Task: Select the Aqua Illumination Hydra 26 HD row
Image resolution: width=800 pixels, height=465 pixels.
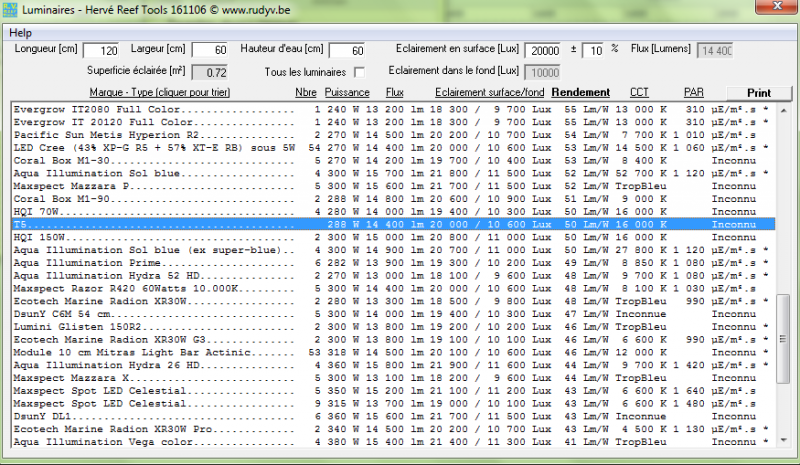Action: (393, 365)
